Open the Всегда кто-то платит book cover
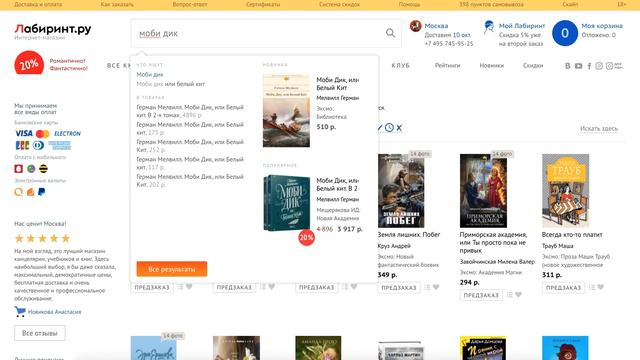The height and width of the screenshot is (360, 640). [565, 191]
